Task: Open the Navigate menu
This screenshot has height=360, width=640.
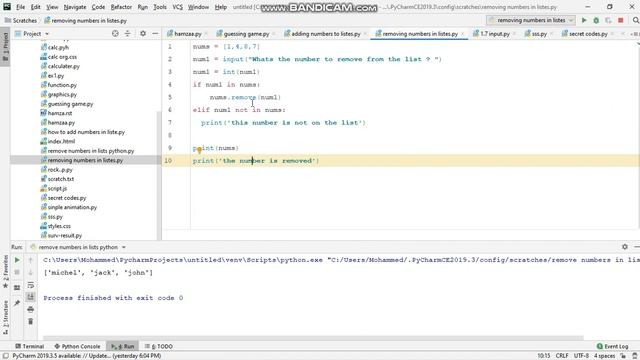Action: (x=75, y=7)
